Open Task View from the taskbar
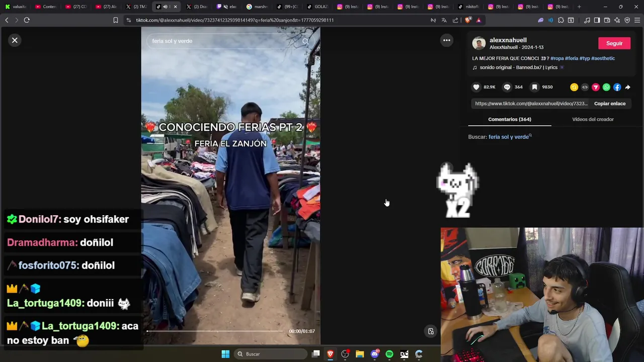 tap(315, 354)
